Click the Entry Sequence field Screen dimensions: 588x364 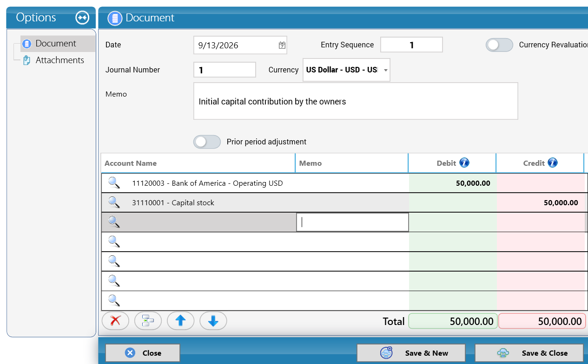pyautogui.click(x=411, y=45)
